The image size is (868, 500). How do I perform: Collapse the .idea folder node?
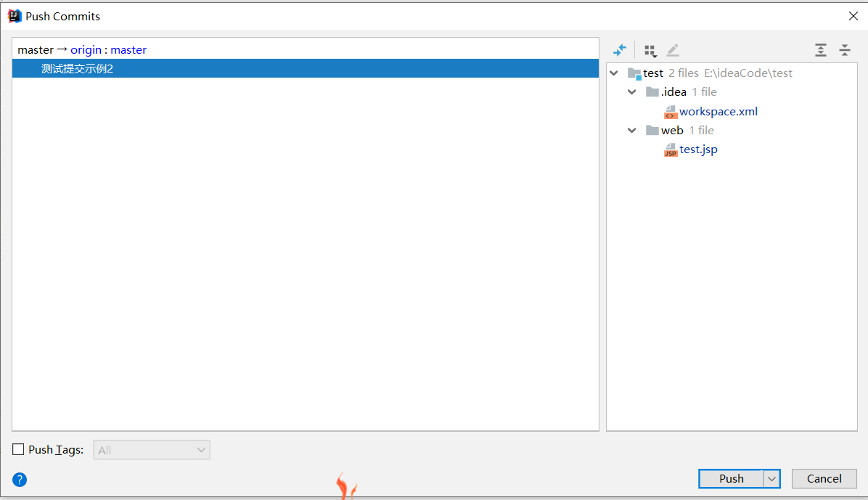point(632,92)
